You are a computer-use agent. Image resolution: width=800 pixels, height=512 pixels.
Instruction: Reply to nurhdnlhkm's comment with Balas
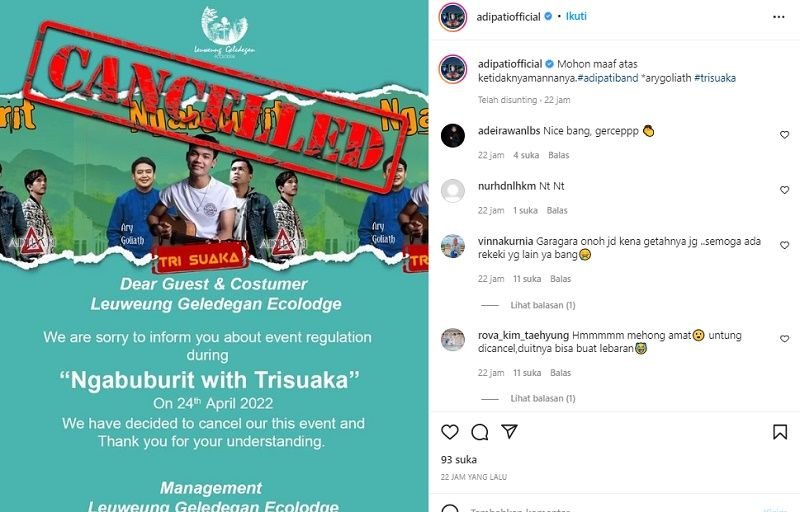click(557, 210)
